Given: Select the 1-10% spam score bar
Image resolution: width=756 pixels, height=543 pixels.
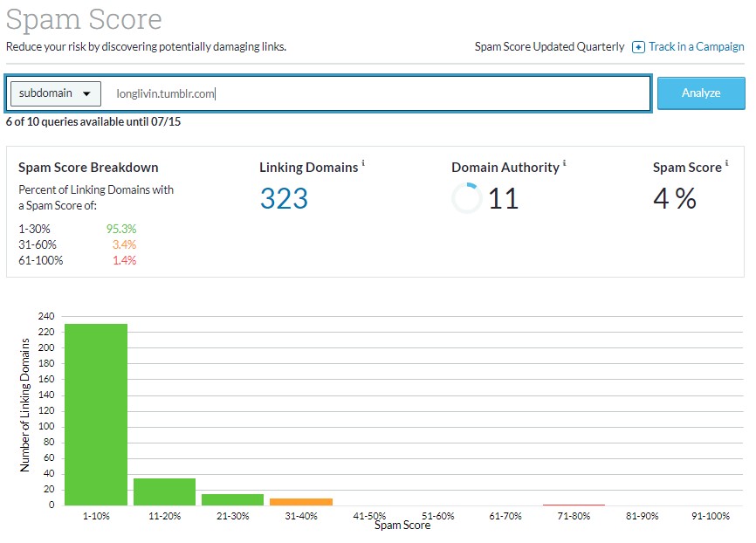Looking at the screenshot, I should click(x=96, y=415).
